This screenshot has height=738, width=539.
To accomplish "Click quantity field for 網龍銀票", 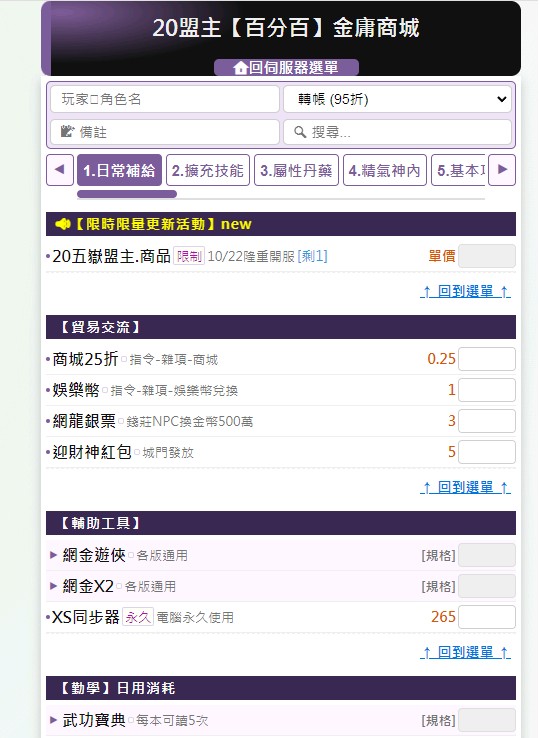I will 487,421.
